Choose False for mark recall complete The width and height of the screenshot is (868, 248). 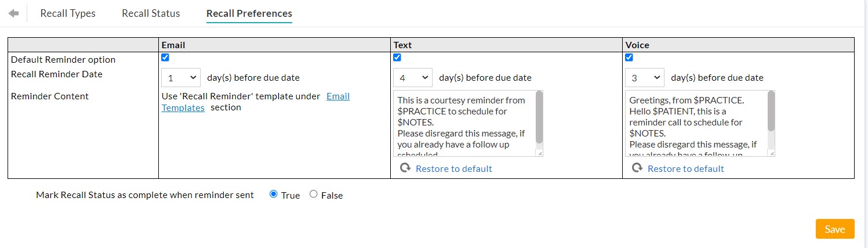coord(314,195)
